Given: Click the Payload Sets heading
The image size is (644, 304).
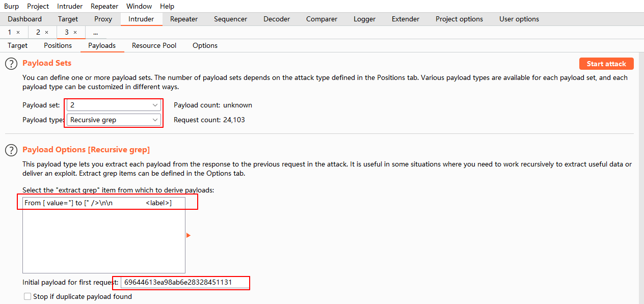Looking at the screenshot, I should coord(47,63).
